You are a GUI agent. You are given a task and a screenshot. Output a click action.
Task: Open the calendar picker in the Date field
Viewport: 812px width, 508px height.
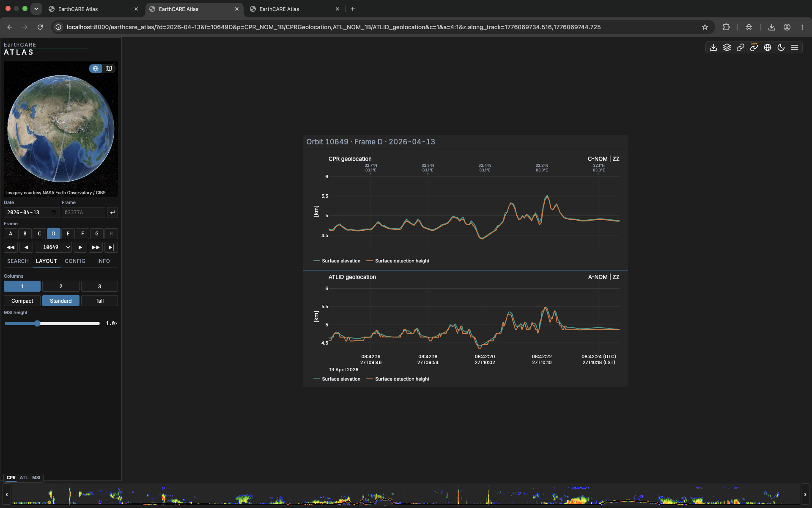point(54,213)
